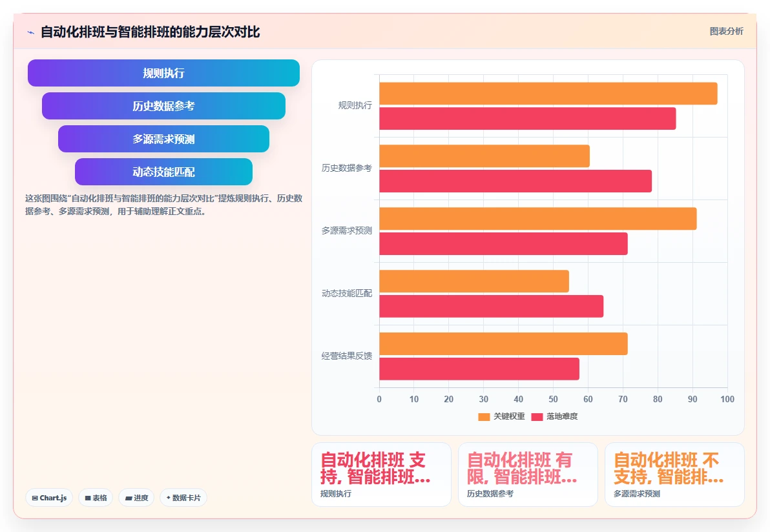Click orange 关键权重 bar for 经营结果反馈

coord(503,344)
